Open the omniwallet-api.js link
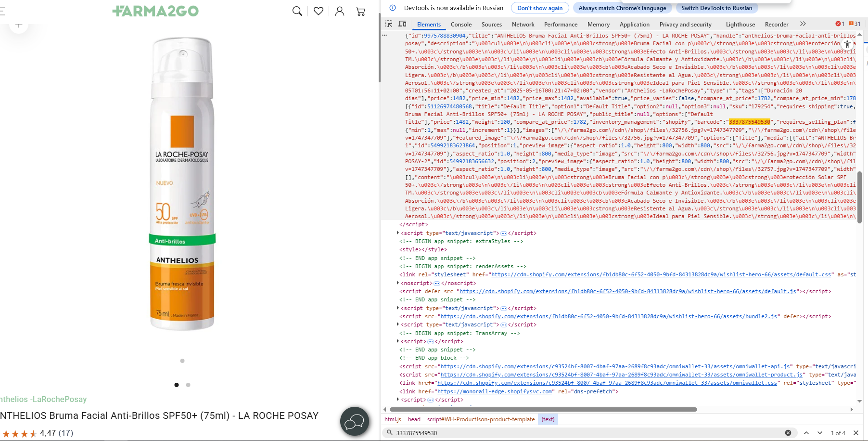The height and width of the screenshot is (441, 868). click(615, 366)
